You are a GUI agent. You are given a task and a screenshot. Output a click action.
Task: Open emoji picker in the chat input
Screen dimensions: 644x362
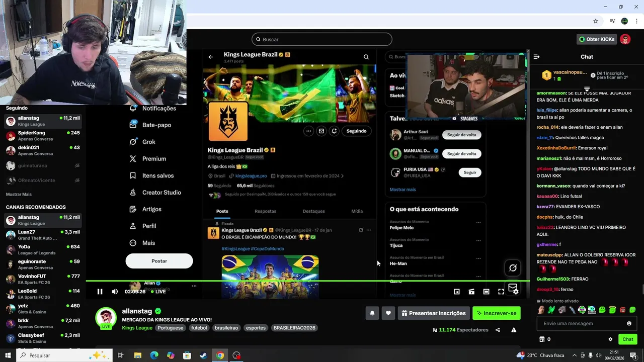point(629,323)
